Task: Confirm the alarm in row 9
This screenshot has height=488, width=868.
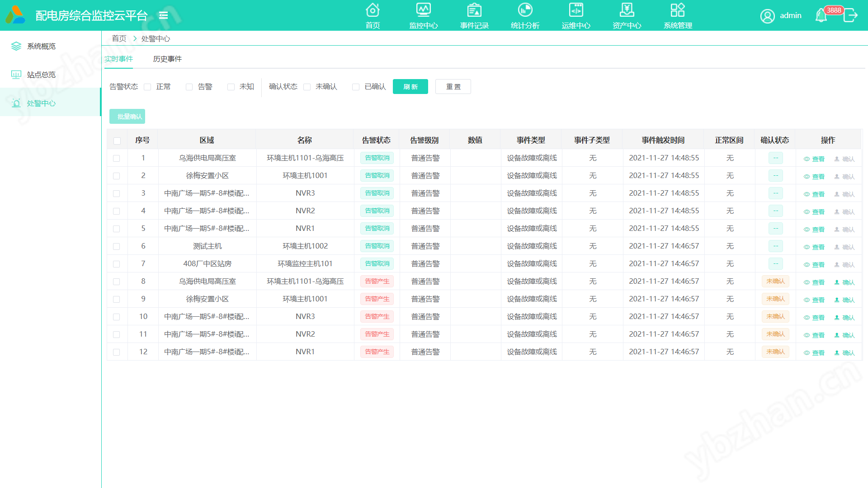Action: 844,300
